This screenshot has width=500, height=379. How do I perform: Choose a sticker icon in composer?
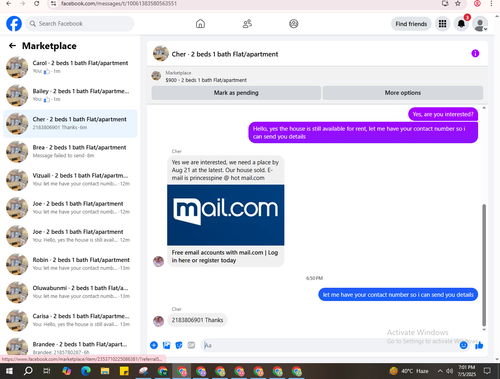point(179,345)
